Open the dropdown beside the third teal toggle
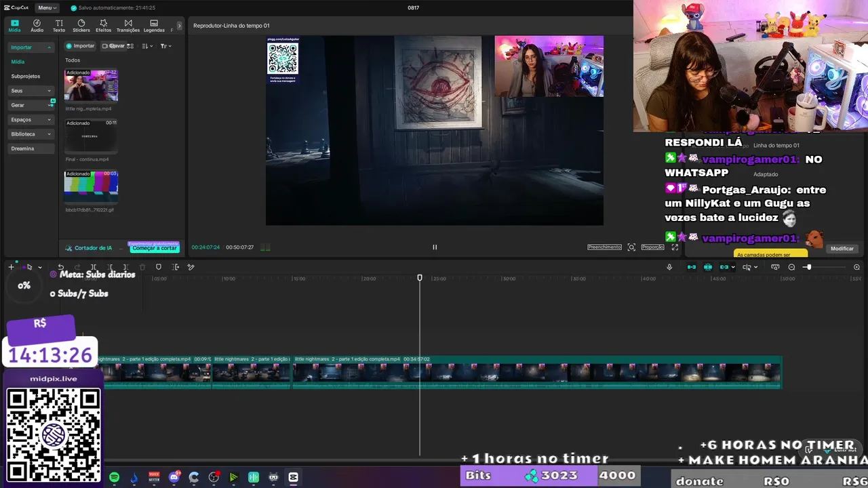 [733, 268]
